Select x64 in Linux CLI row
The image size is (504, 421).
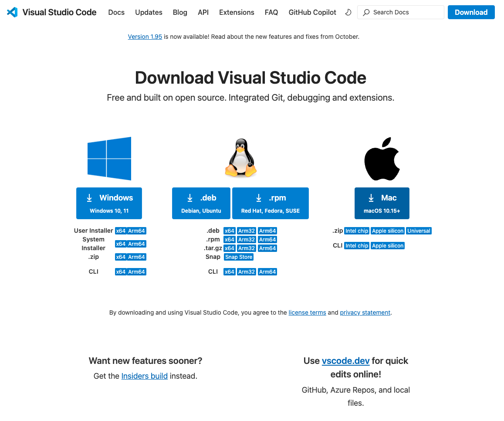coord(230,272)
